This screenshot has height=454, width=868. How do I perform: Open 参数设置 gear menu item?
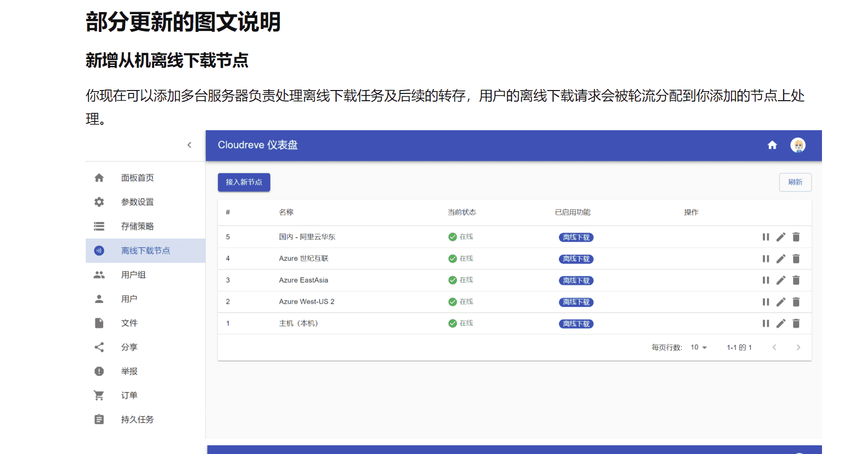(137, 202)
